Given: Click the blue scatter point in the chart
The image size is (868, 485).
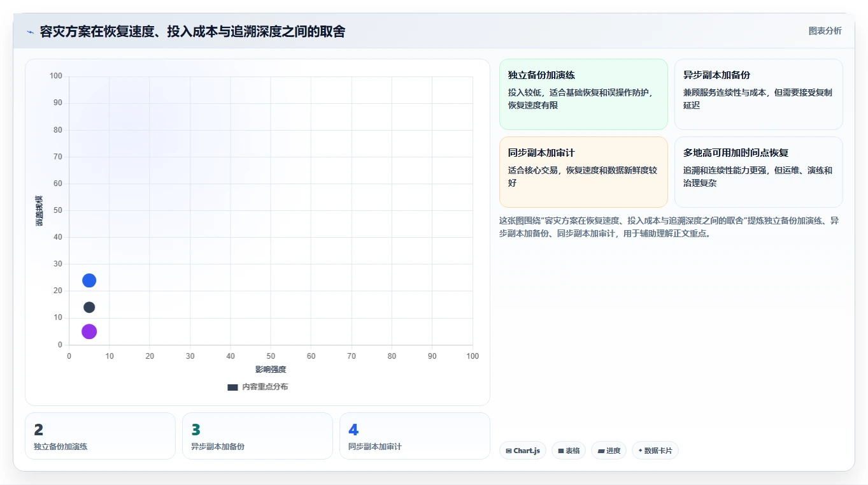Looking at the screenshot, I should click(x=89, y=280).
